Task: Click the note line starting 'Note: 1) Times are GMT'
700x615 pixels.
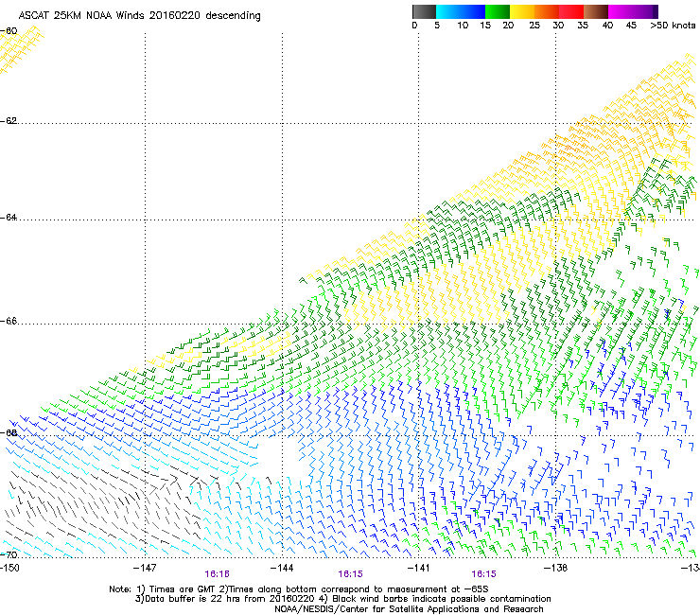Action: 299,589
